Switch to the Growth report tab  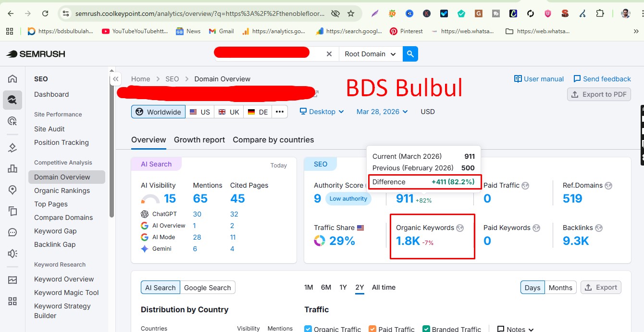pyautogui.click(x=199, y=140)
